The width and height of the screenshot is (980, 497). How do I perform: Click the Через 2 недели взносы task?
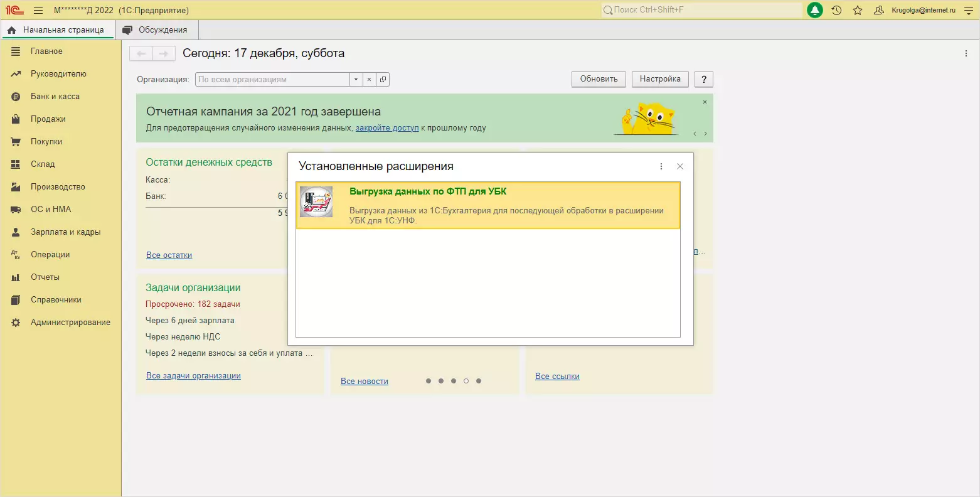tap(229, 353)
